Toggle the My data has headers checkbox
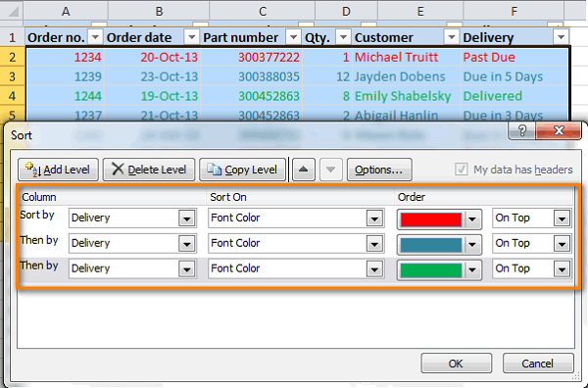The width and height of the screenshot is (588, 388). 462,170
